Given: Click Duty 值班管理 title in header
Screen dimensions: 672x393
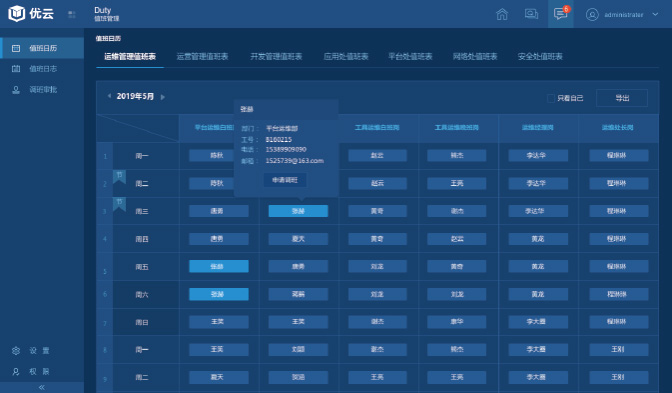Looking at the screenshot, I should click(107, 14).
